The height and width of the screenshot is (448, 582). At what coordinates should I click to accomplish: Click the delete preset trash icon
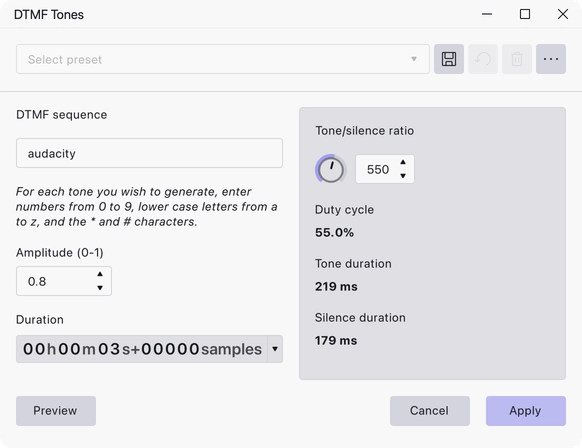click(517, 59)
